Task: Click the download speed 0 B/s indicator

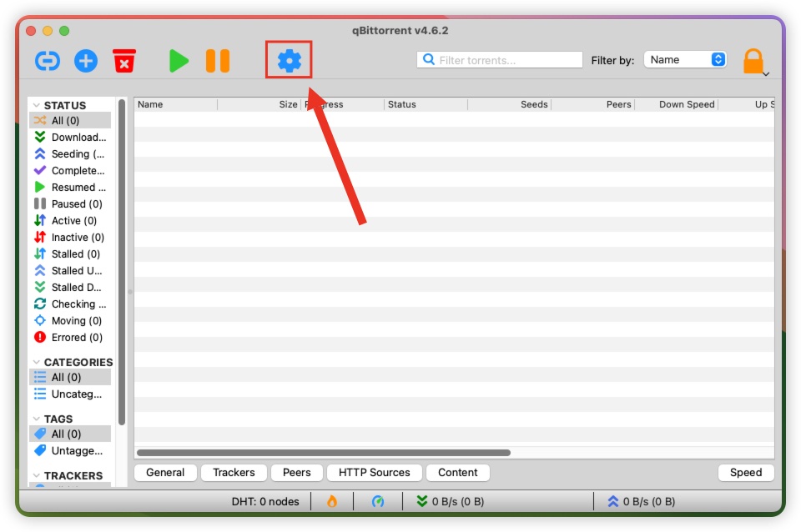Action: point(451,501)
